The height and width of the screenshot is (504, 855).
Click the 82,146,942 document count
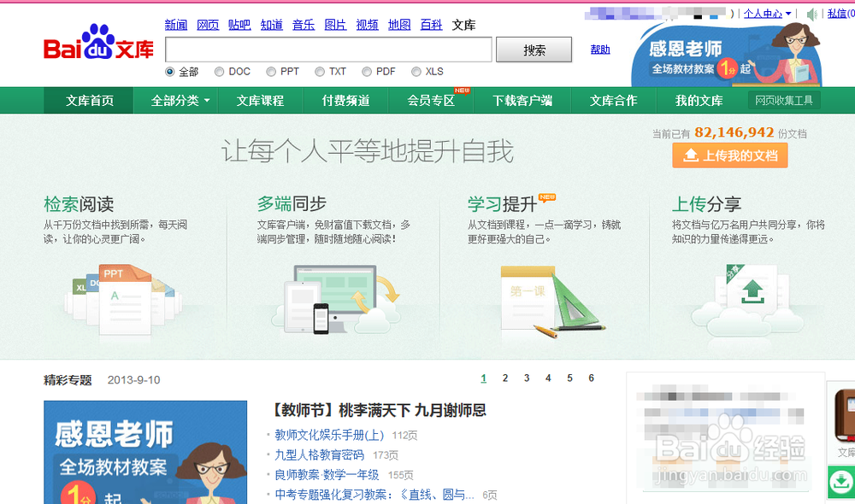734,132
